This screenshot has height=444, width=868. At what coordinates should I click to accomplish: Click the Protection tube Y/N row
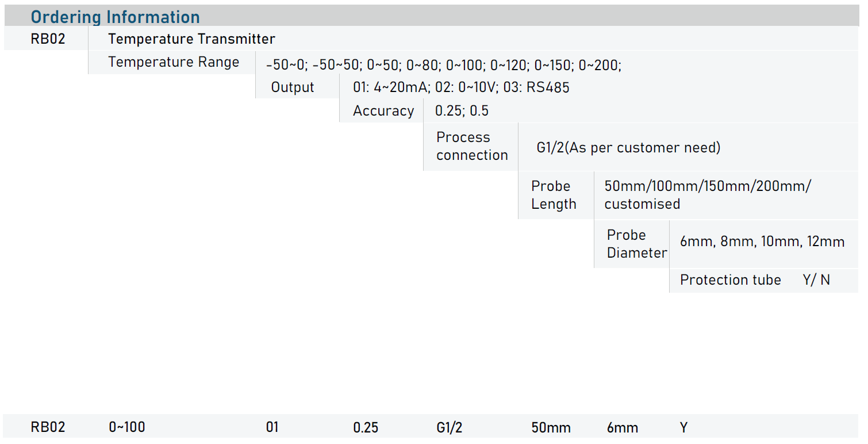tap(754, 280)
